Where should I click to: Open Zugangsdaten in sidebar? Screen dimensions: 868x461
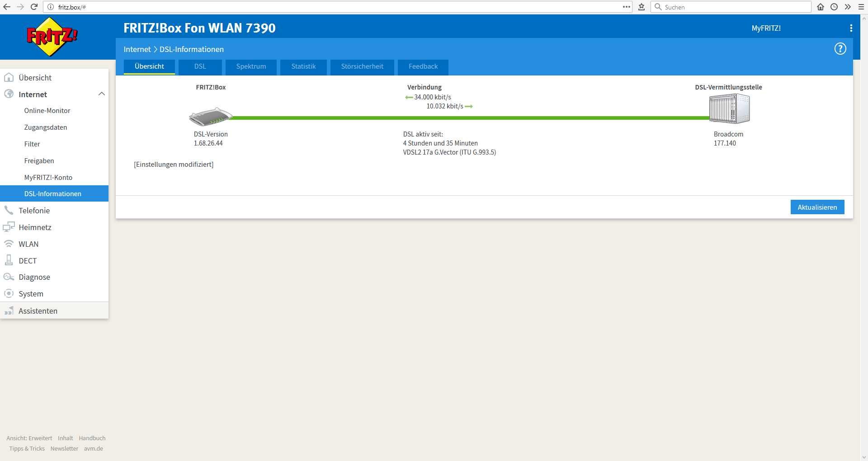[x=46, y=127]
